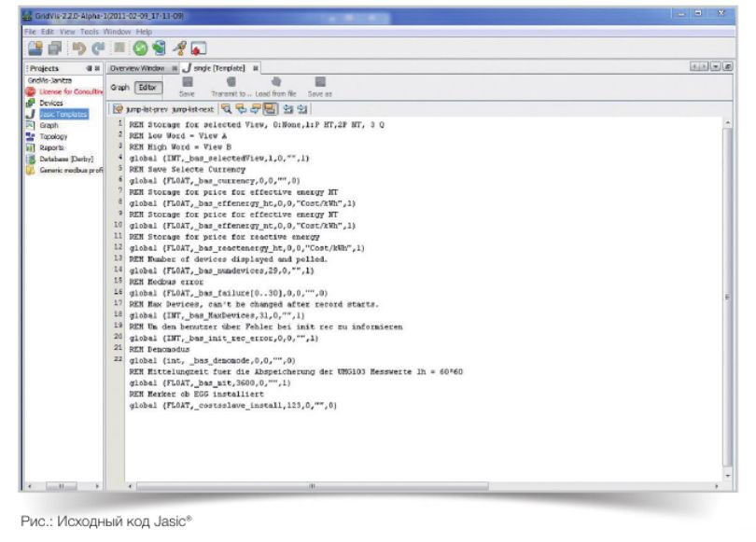Click the new project icon in toolbar
Viewport: 756px width, 542px height.
click(35, 48)
